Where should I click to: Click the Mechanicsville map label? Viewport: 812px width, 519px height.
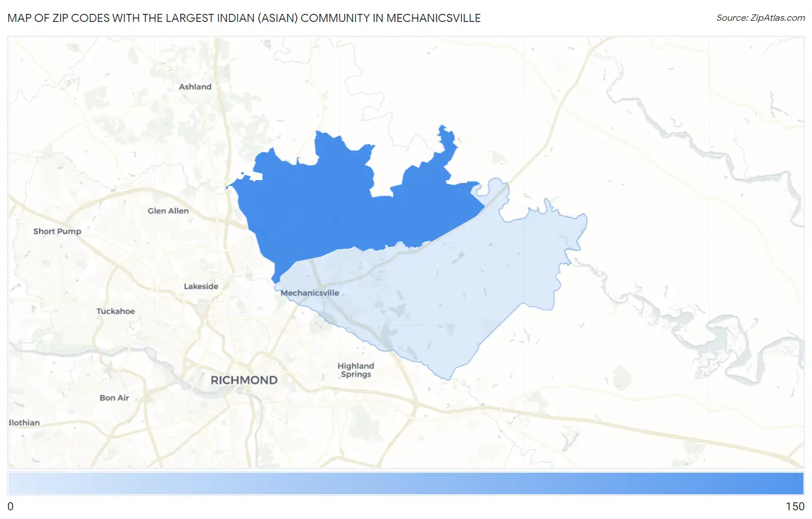pos(310,293)
